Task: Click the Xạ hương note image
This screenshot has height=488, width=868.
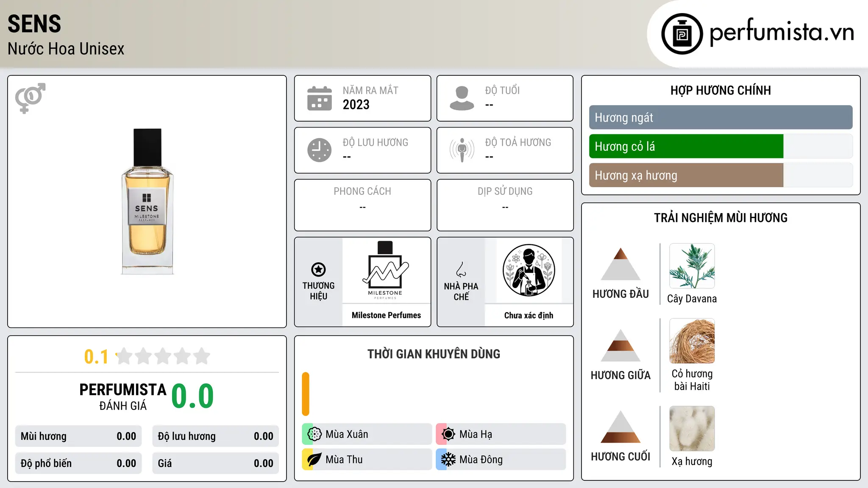Action: 692,429
